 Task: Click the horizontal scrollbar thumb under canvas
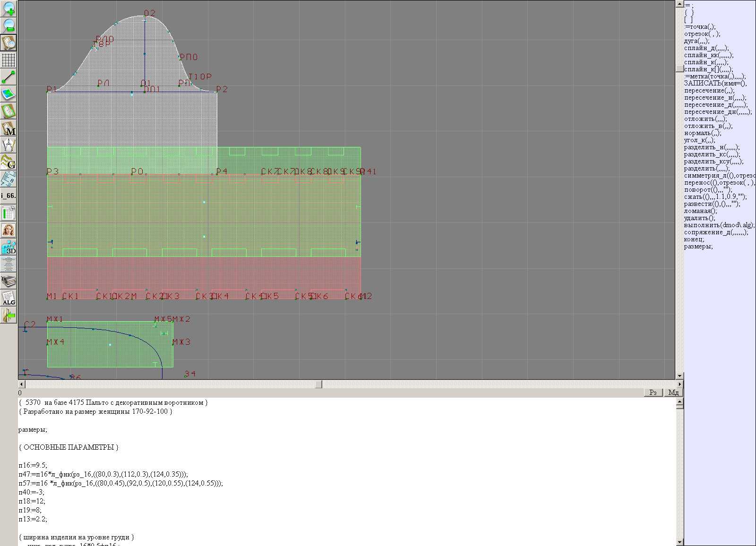pos(318,384)
